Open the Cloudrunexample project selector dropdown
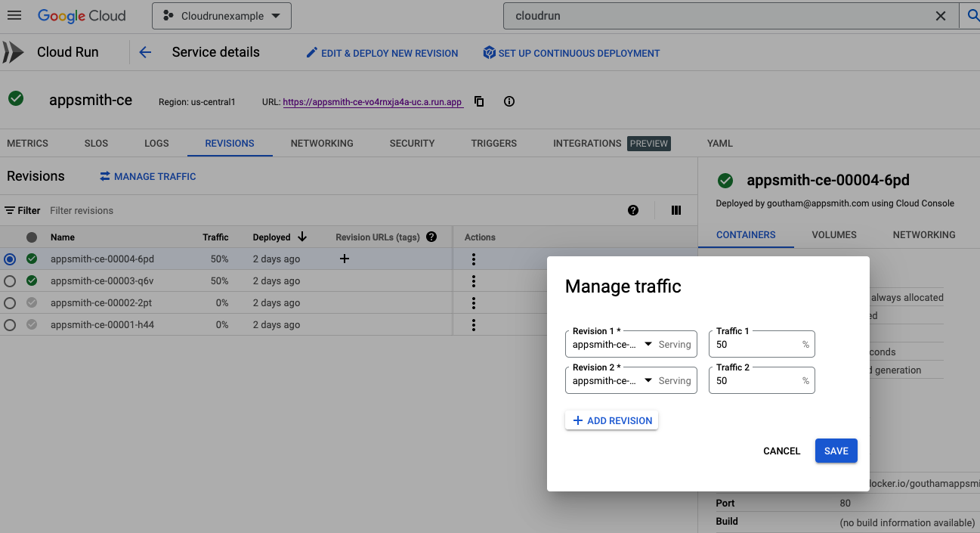The width and height of the screenshot is (980, 533). (x=221, y=15)
